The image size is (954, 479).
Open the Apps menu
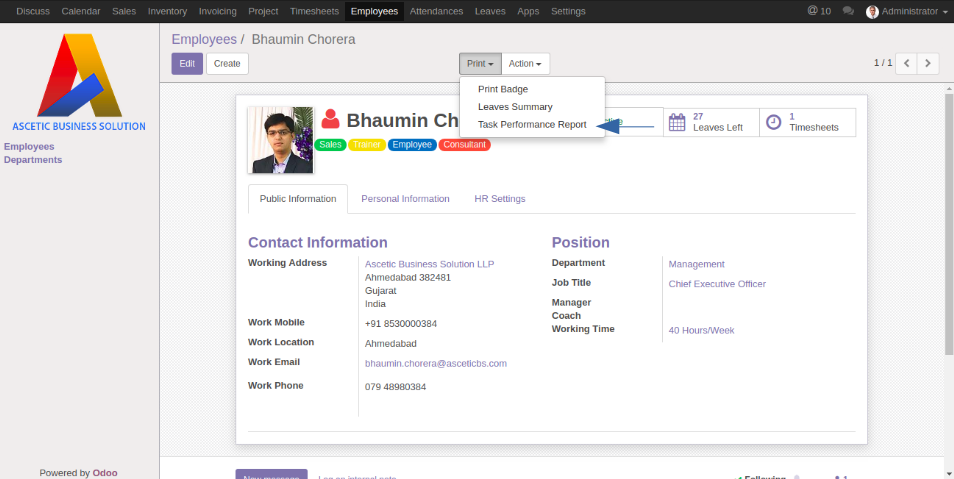[x=528, y=11]
